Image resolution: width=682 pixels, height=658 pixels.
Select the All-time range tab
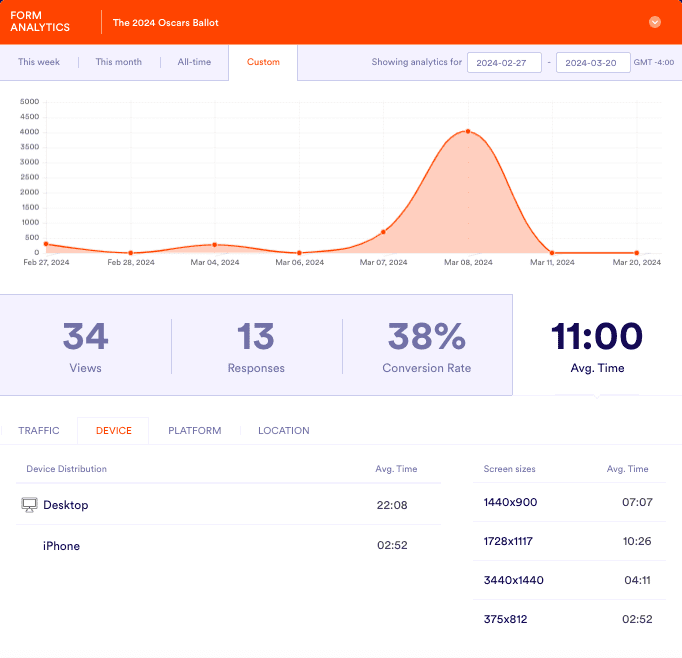pos(194,62)
